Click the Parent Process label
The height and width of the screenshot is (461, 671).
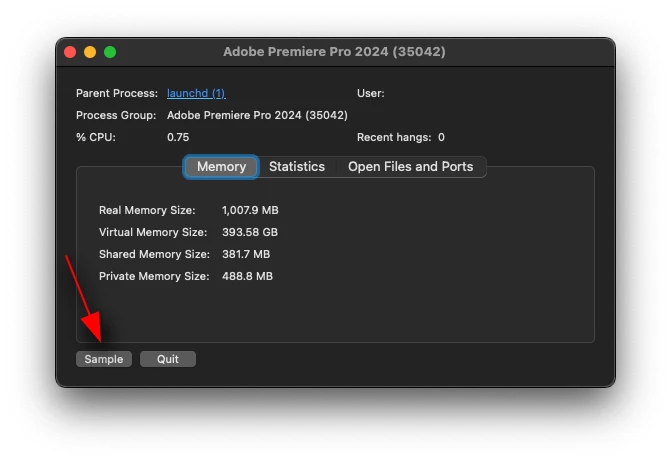[x=117, y=93]
